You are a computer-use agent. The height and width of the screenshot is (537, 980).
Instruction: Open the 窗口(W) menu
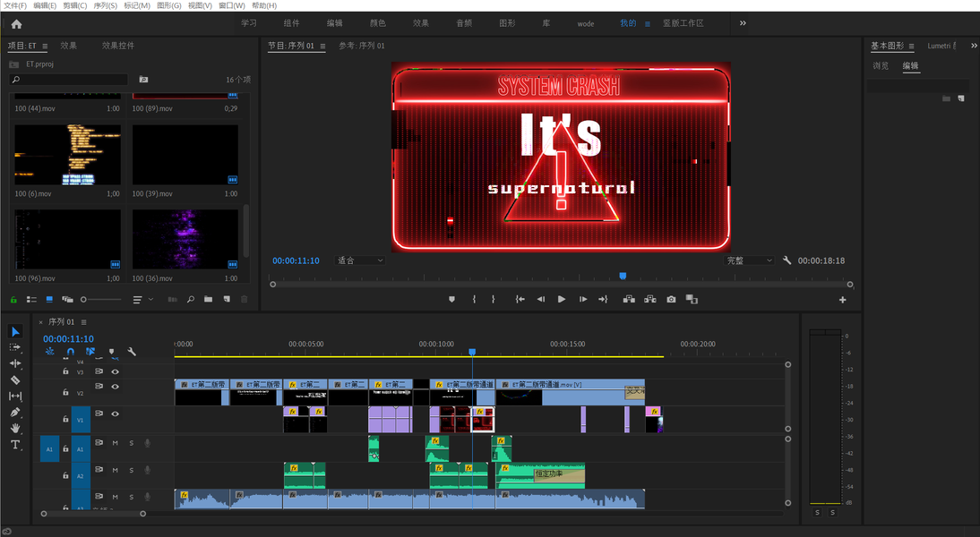coord(232,5)
